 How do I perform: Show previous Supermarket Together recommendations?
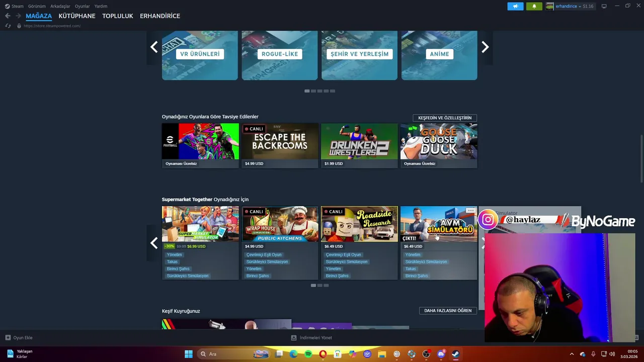[x=154, y=243]
